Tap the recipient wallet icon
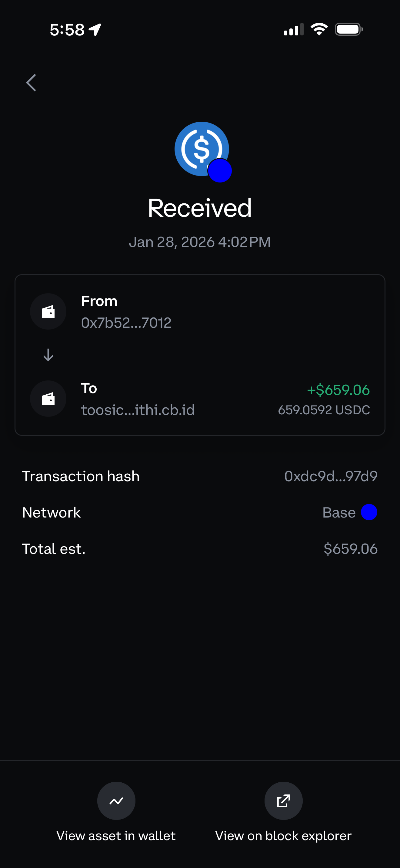Screen dimensions: 400x868 (x=48, y=399)
